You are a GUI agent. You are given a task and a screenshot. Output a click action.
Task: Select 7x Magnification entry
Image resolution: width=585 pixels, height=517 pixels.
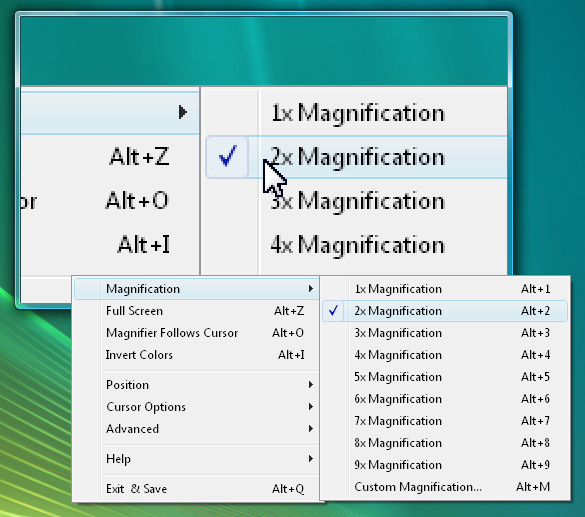[x=445, y=421]
